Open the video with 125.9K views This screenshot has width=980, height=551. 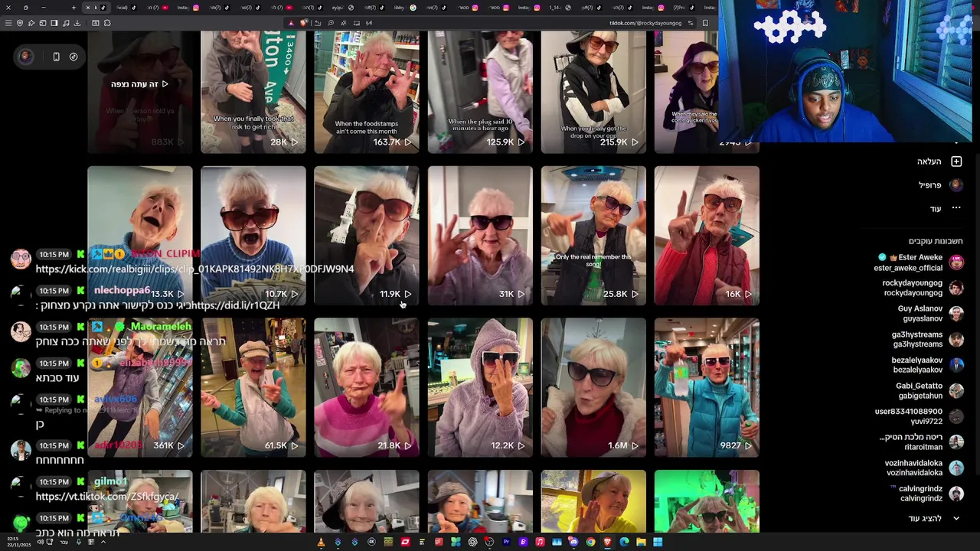480,92
